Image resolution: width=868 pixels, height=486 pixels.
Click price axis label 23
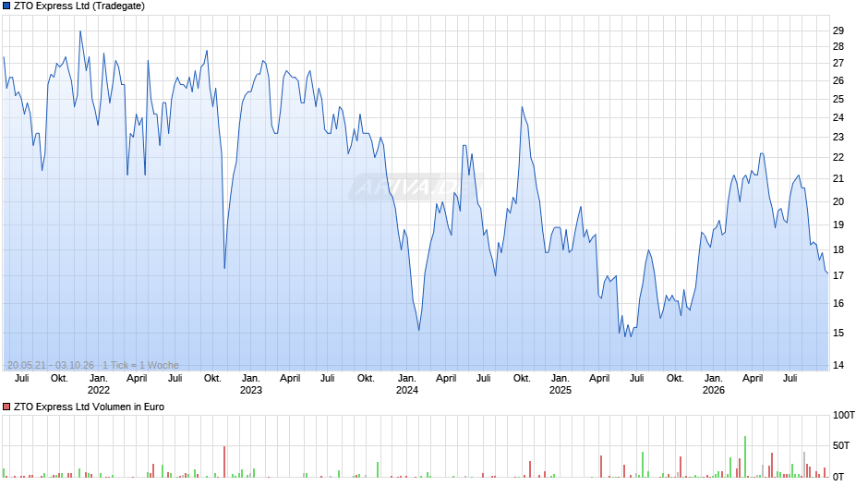[838, 137]
